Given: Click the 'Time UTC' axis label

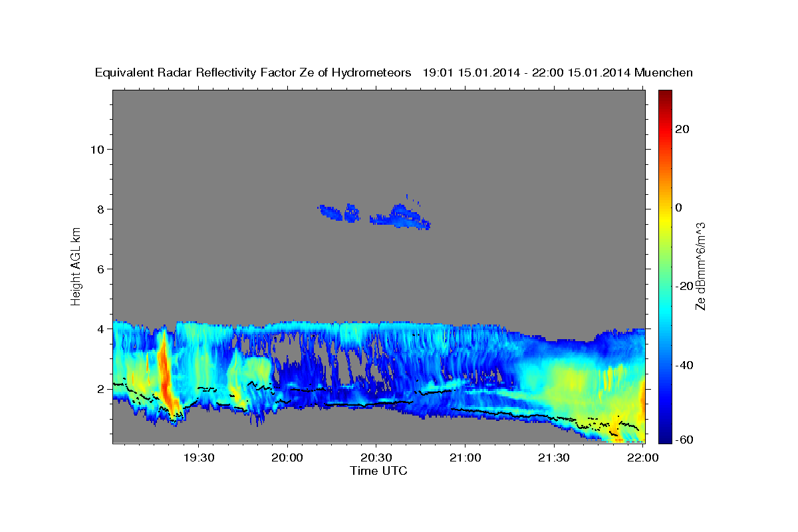Looking at the screenshot, I should pyautogui.click(x=378, y=471).
